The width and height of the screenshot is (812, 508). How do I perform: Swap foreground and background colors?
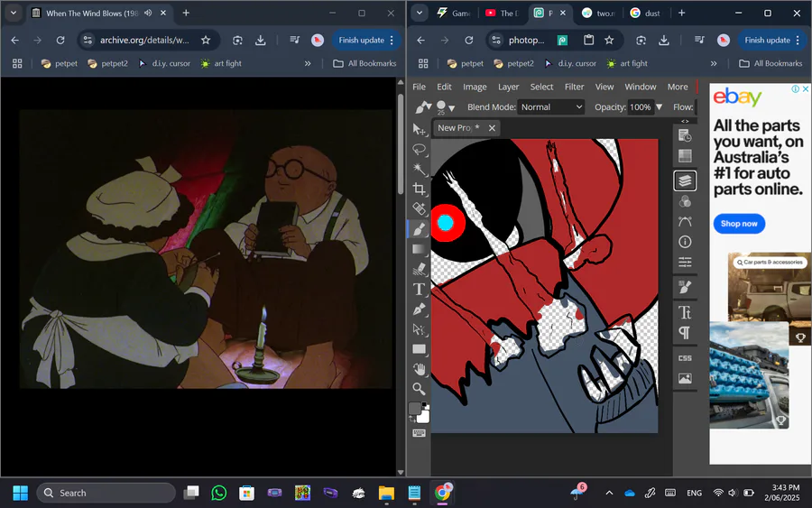[x=412, y=419]
